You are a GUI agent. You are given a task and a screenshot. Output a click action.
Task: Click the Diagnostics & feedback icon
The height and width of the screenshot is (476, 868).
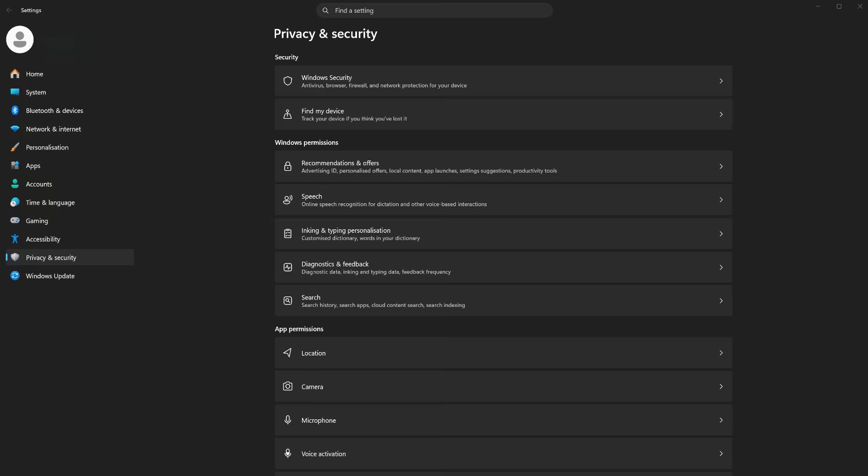(x=288, y=268)
